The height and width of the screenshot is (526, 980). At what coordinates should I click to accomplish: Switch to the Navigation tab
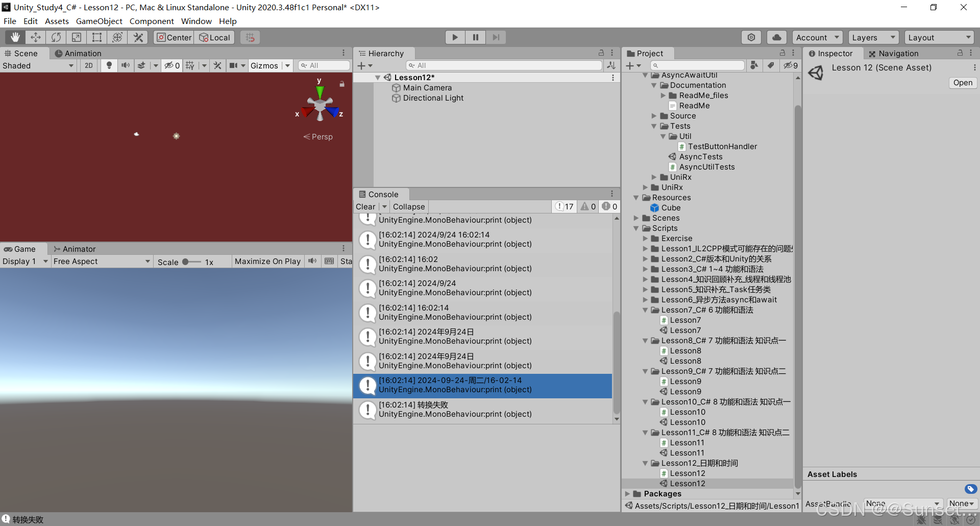click(x=893, y=53)
